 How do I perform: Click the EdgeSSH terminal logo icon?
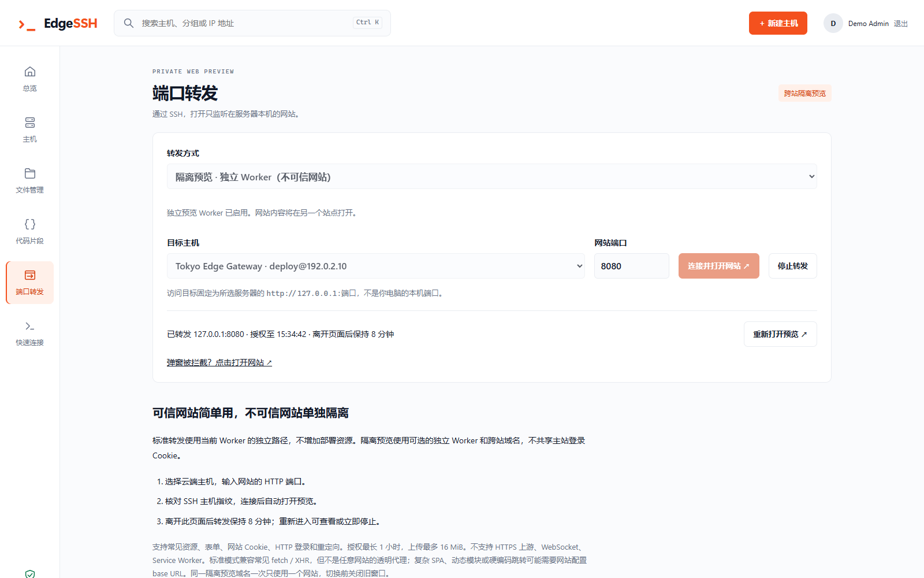(x=27, y=24)
